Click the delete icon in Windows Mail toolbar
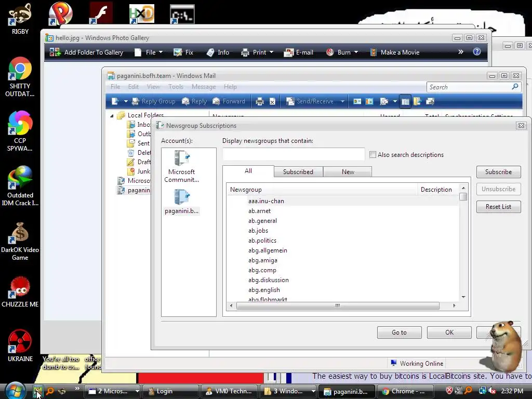This screenshot has width=532, height=399. [x=272, y=101]
